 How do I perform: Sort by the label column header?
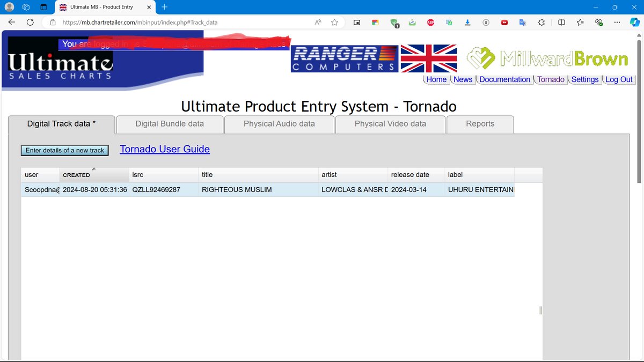[x=480, y=175]
